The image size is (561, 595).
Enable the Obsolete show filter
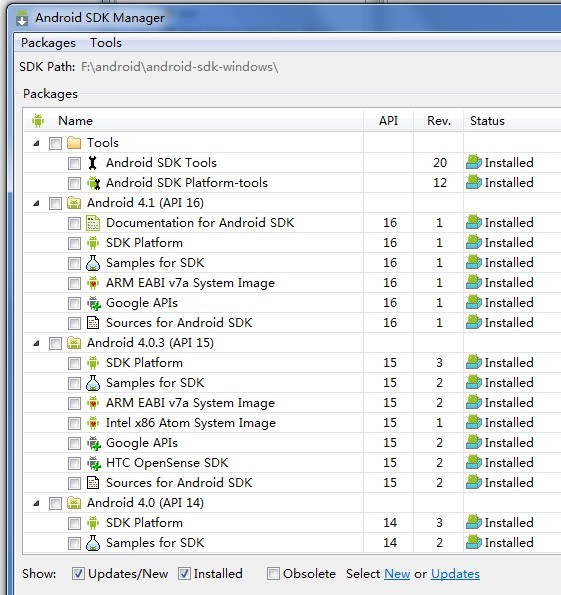pos(273,574)
